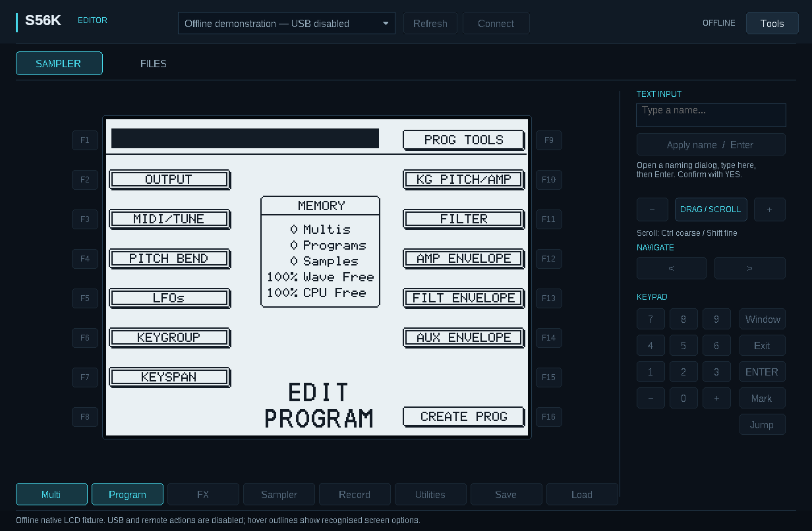
Task: Open AMP ENVELOPE on the LCD
Action: tap(464, 258)
